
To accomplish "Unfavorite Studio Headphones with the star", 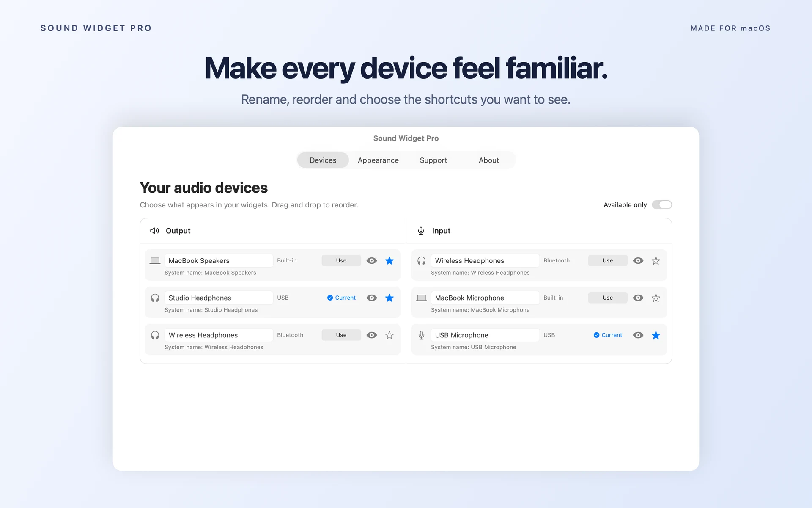I will pos(390,298).
